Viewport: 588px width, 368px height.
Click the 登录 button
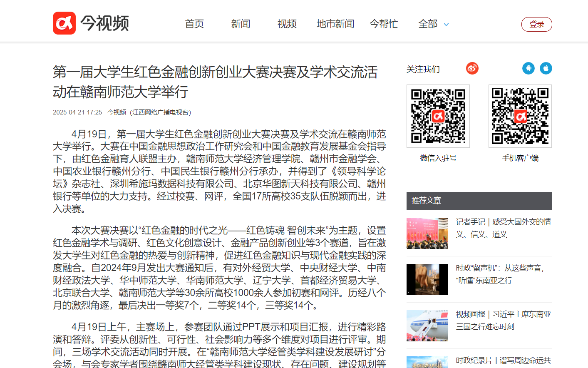tap(537, 24)
